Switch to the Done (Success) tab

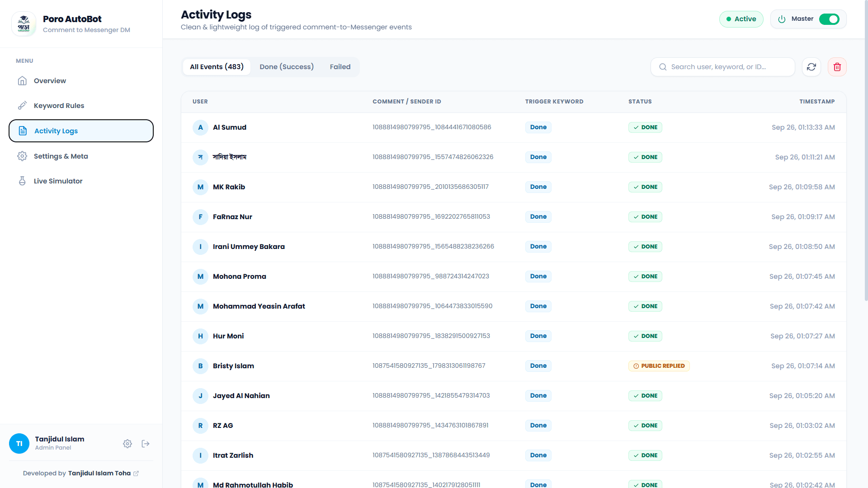287,67
